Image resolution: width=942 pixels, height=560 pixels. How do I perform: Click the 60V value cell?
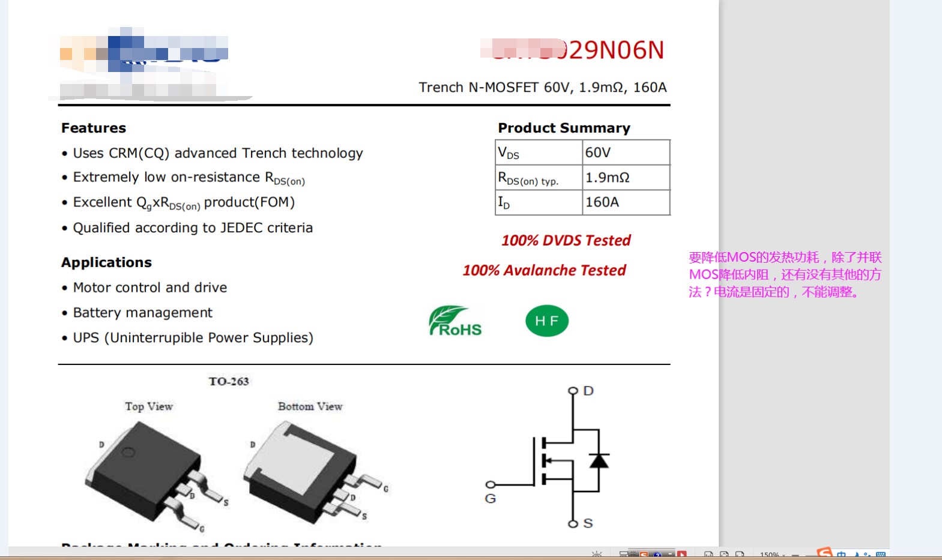click(x=626, y=152)
